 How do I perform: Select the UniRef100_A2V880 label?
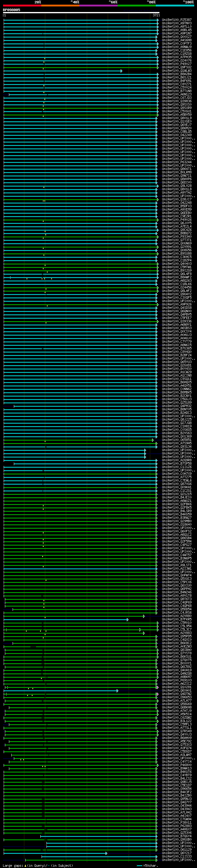pyautogui.click(x=177, y=616)
